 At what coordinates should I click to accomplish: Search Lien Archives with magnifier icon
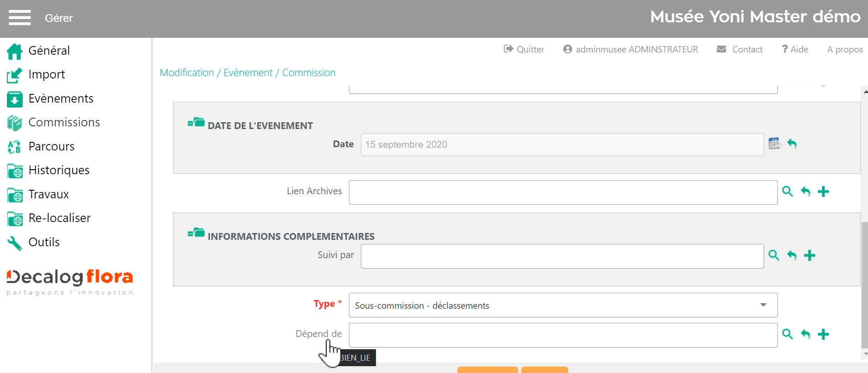tap(787, 192)
